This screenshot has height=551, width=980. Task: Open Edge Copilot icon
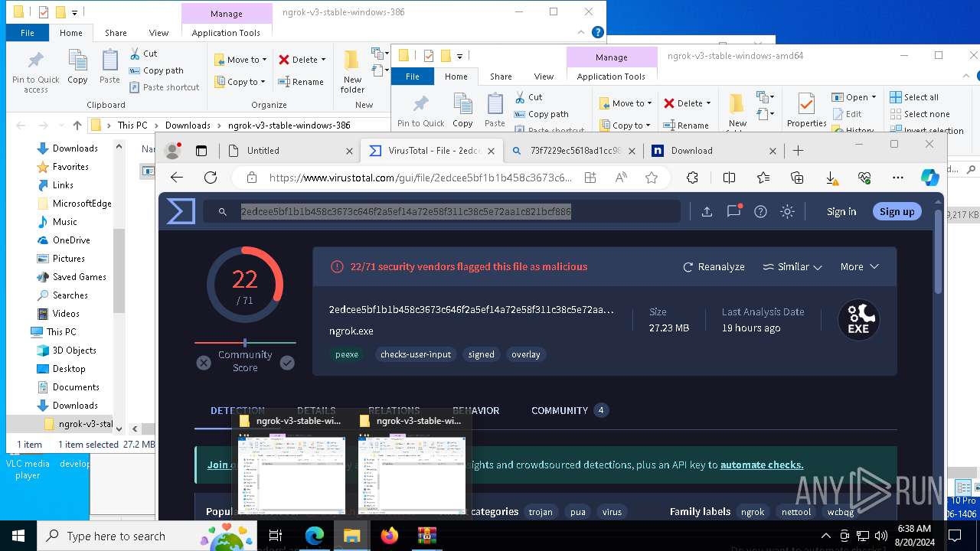pos(930,178)
